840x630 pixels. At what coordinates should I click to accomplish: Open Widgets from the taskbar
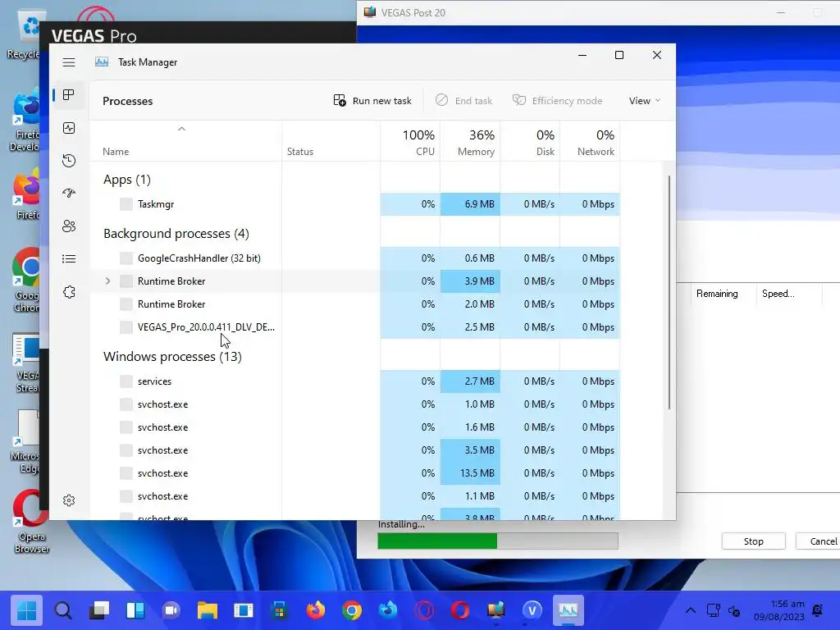click(135, 610)
